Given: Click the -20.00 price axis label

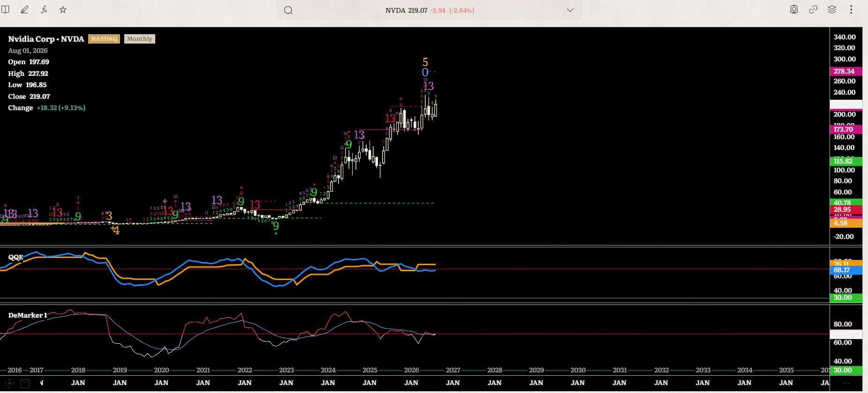Looking at the screenshot, I should coord(844,237).
